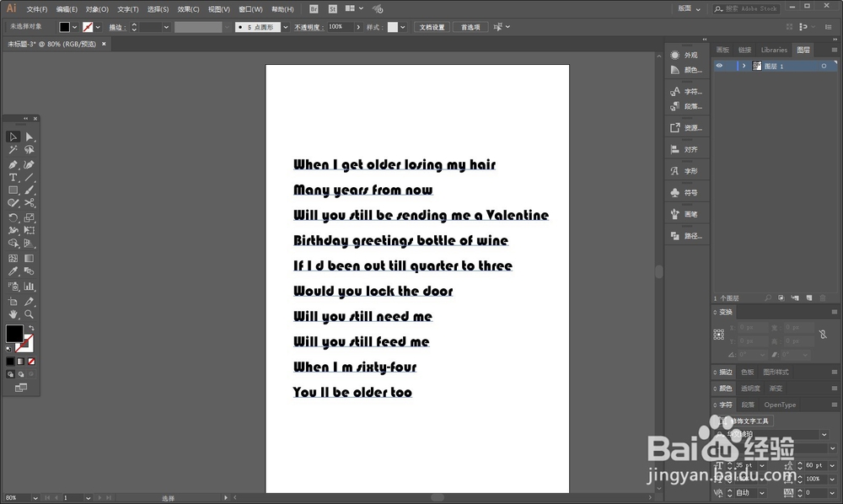Switch to the Libraries tab

point(774,50)
